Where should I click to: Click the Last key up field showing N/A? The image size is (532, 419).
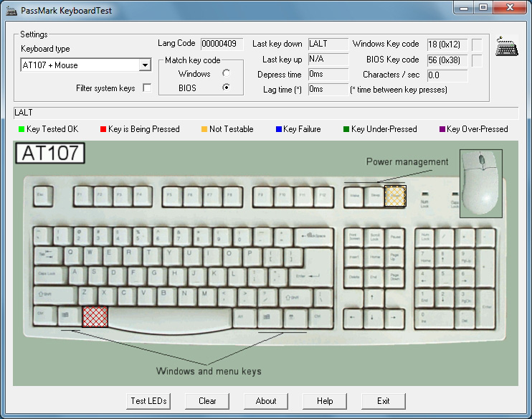328,59
